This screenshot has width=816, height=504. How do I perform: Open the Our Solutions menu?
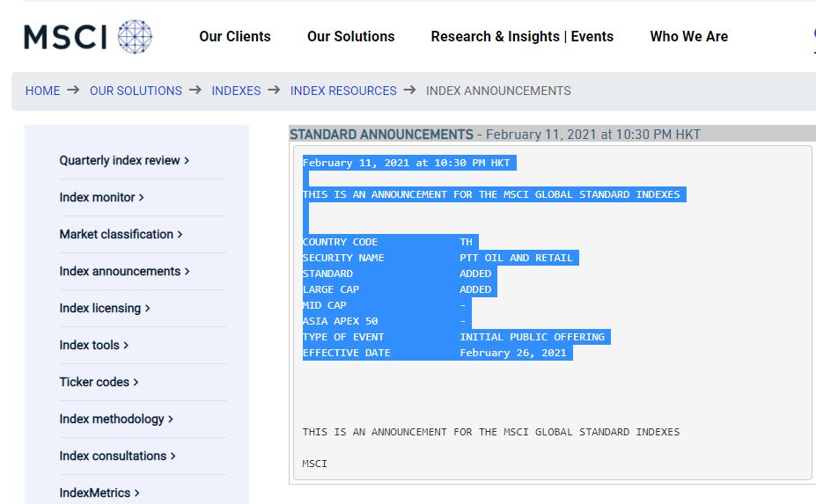coord(350,36)
